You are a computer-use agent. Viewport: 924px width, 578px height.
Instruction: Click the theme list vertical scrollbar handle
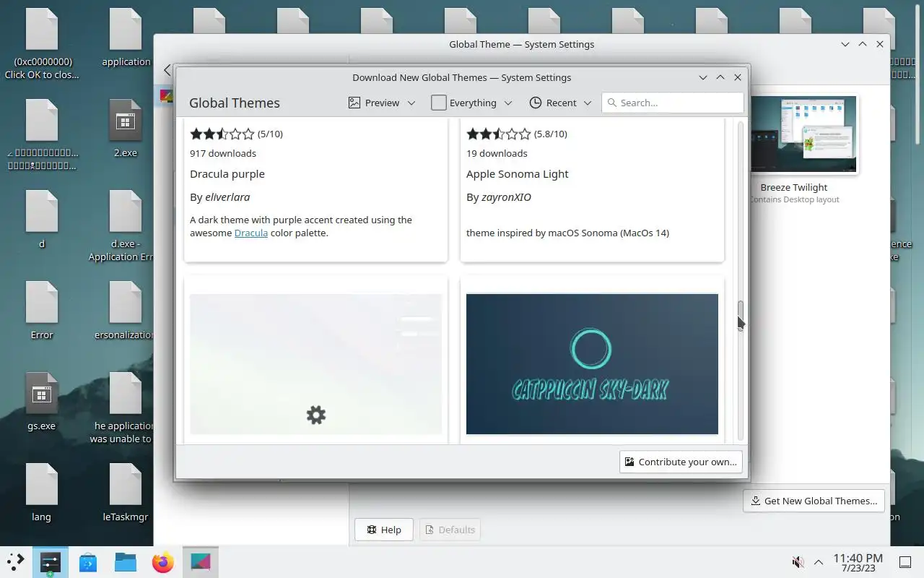pyautogui.click(x=740, y=314)
